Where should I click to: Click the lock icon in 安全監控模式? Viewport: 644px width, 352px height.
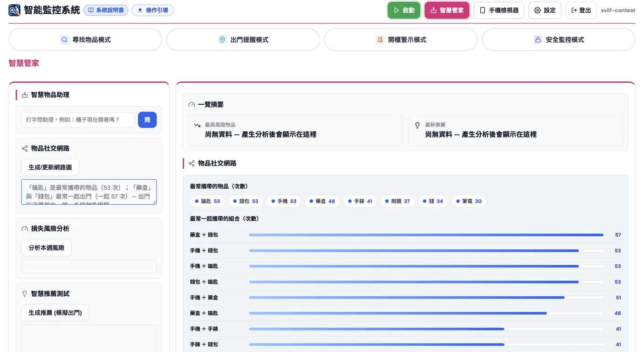coord(538,40)
